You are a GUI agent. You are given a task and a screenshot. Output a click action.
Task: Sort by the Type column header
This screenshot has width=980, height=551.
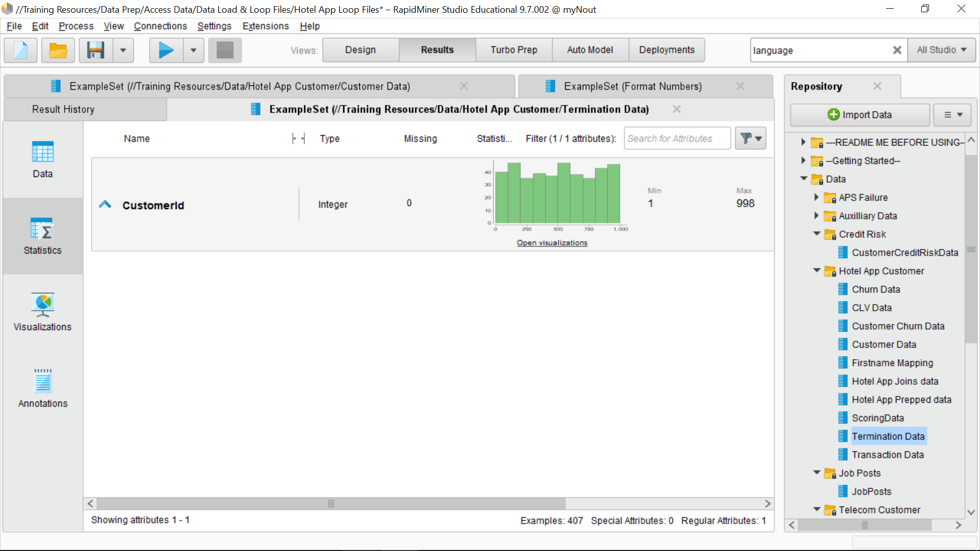(330, 139)
